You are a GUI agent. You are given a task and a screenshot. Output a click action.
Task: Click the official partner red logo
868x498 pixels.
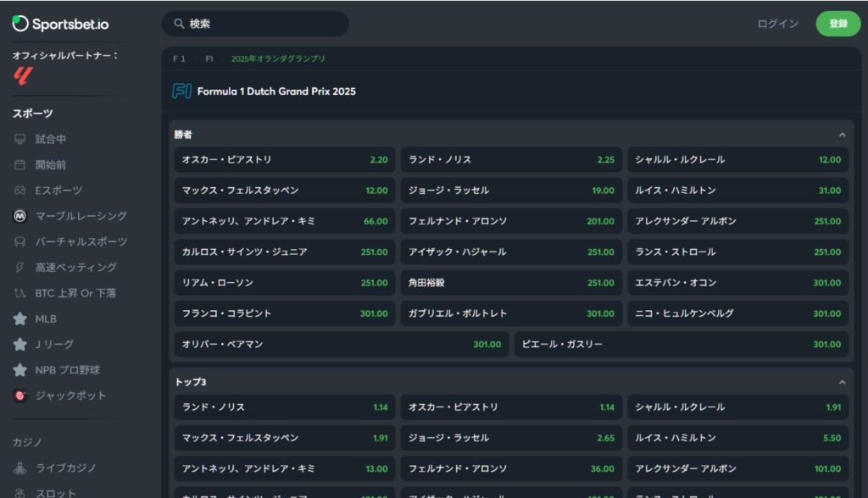(23, 75)
